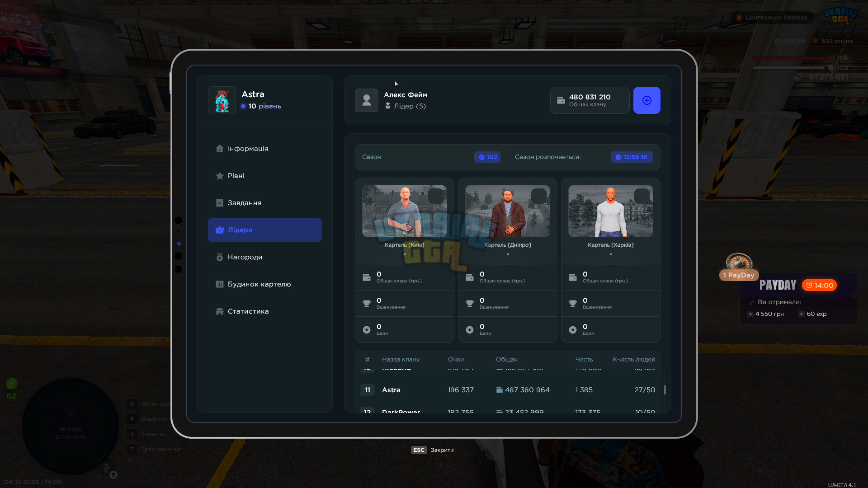The image size is (868, 488).
Task: Click the Алекс Фейм profile avatar
Action: (367, 100)
